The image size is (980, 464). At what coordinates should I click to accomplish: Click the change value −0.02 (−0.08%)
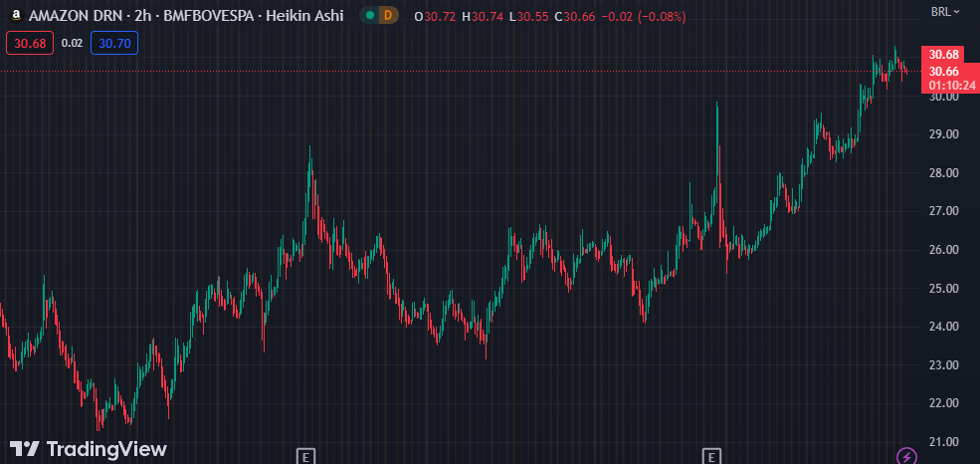[643, 16]
